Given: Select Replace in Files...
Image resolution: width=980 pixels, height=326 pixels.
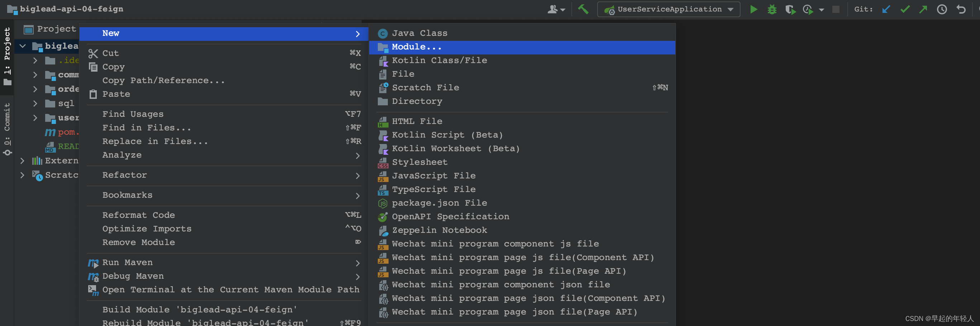Looking at the screenshot, I should click(224, 142).
